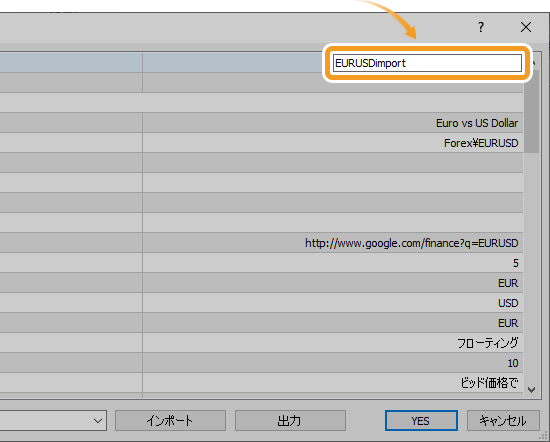Select the digits value 5 cell
This screenshot has width=550, height=442.
tap(333, 263)
